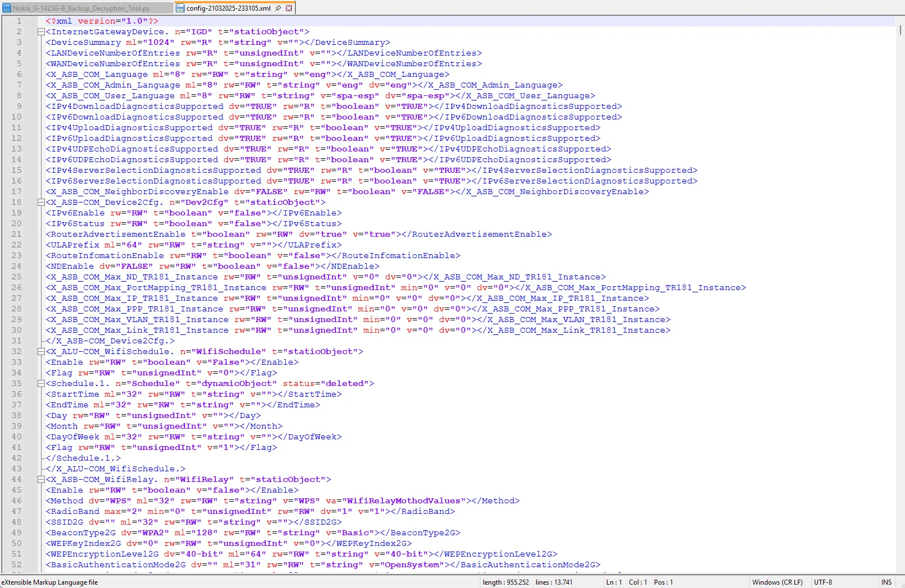Click the closing </X_ASB-COM_Device2Cfg.> tag

click(110, 341)
